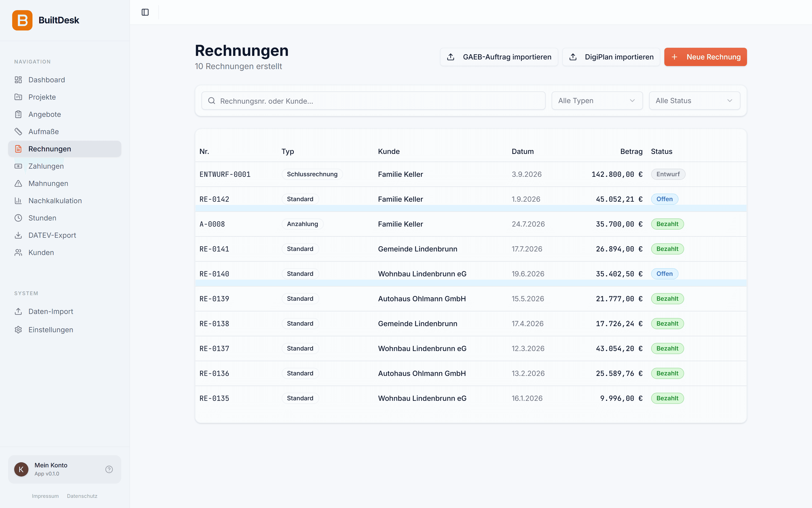The width and height of the screenshot is (812, 508).
Task: Click the Zahlungen banknote icon
Action: pos(18,166)
